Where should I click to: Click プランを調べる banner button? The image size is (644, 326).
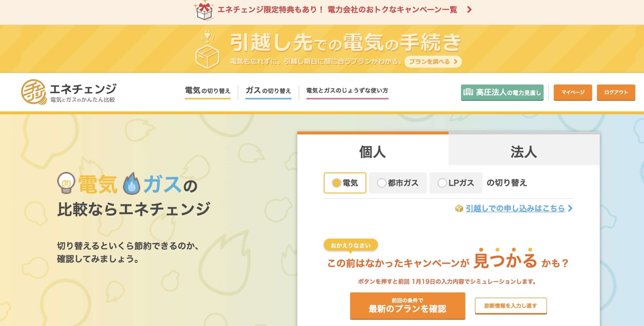click(433, 62)
